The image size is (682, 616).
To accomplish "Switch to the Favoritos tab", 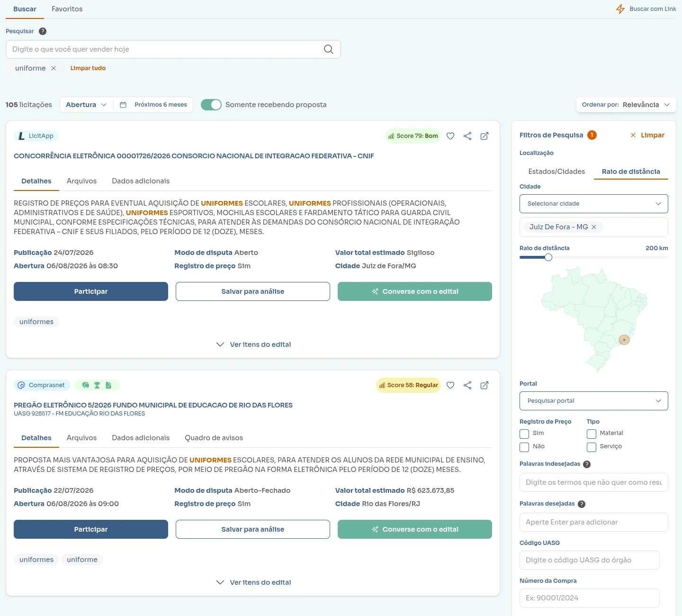I will (67, 9).
